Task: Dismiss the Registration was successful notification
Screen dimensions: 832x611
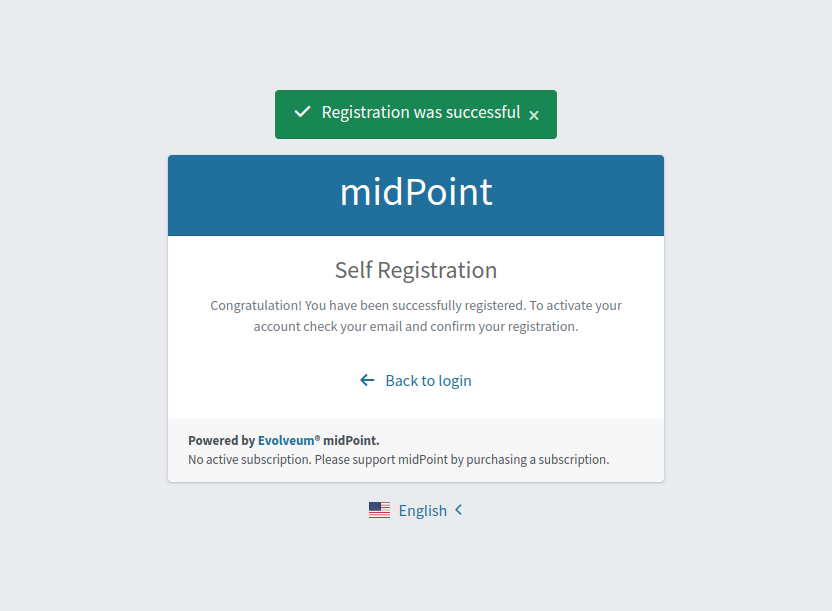Action: coord(534,115)
